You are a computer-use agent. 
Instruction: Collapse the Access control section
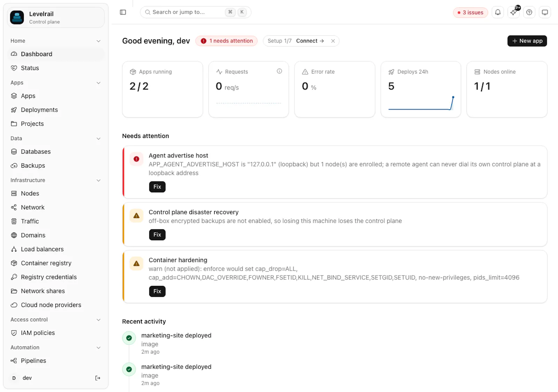[98, 320]
